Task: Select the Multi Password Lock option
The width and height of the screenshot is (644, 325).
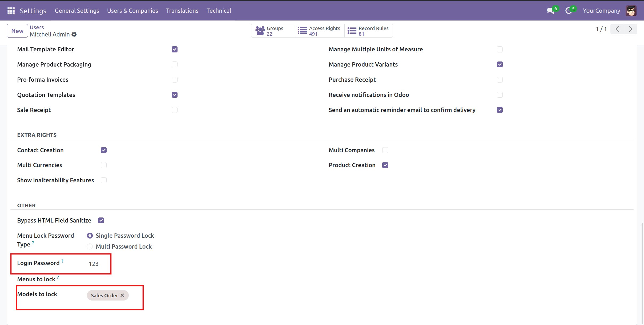Action: (x=90, y=246)
